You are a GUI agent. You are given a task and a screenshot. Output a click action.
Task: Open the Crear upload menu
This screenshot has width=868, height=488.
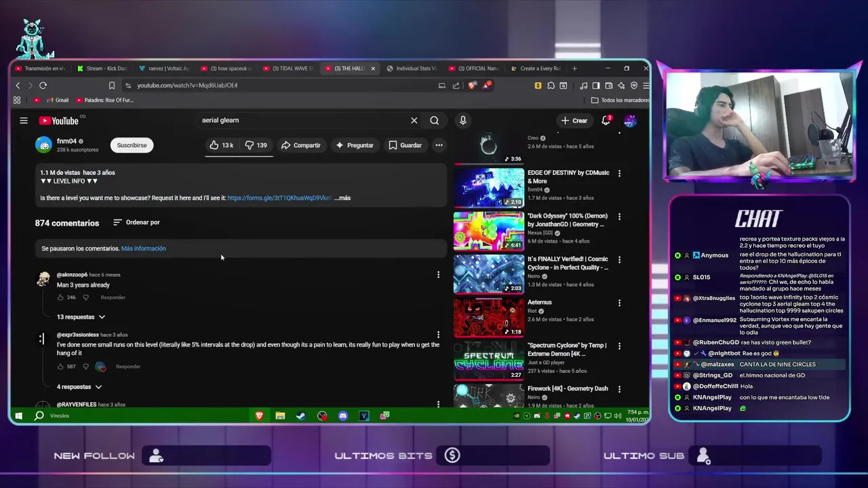click(574, 121)
